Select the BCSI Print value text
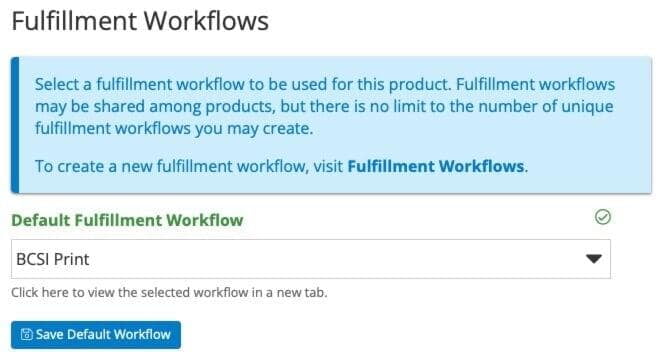 [52, 259]
